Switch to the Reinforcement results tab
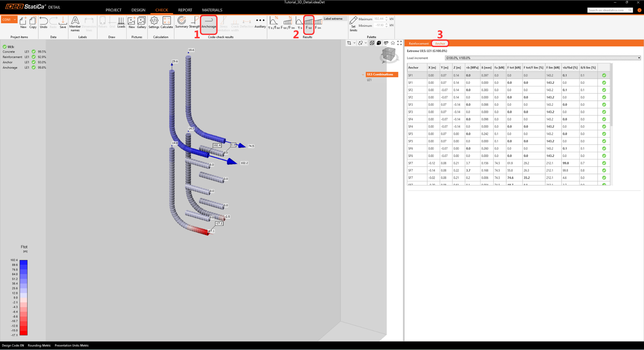 pyautogui.click(x=418, y=44)
